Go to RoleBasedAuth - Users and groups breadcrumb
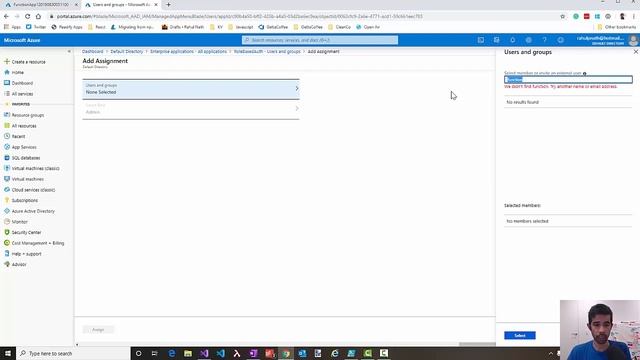Image resolution: width=640 pixels, height=360 pixels. [x=267, y=51]
